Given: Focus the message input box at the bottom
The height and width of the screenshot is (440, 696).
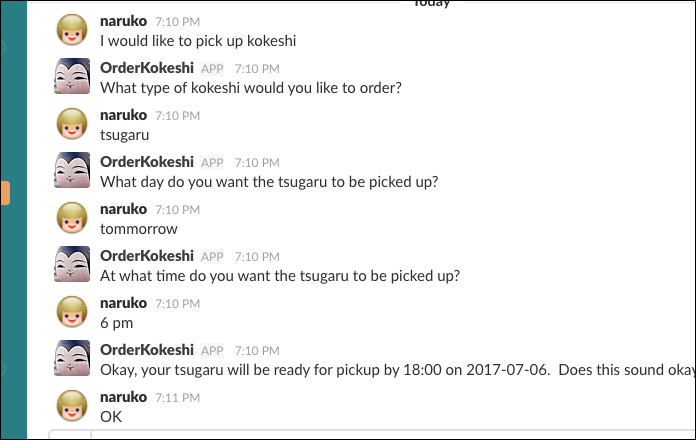Looking at the screenshot, I should pos(390,435).
